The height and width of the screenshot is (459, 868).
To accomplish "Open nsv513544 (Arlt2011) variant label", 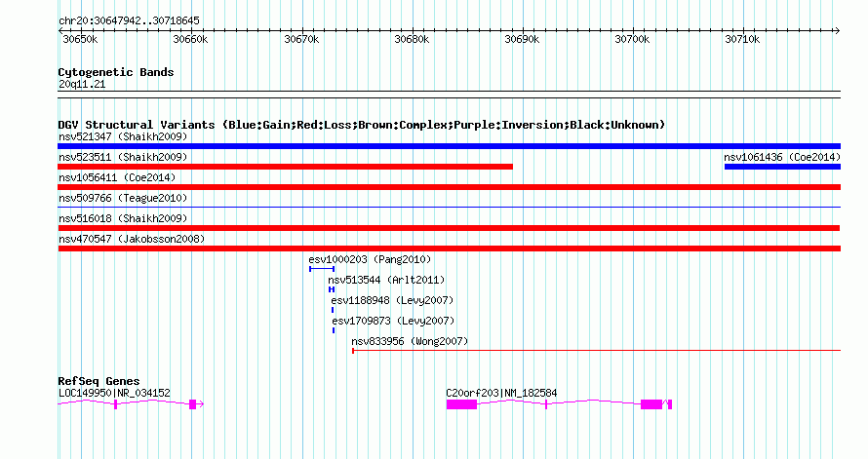I will click(386, 280).
